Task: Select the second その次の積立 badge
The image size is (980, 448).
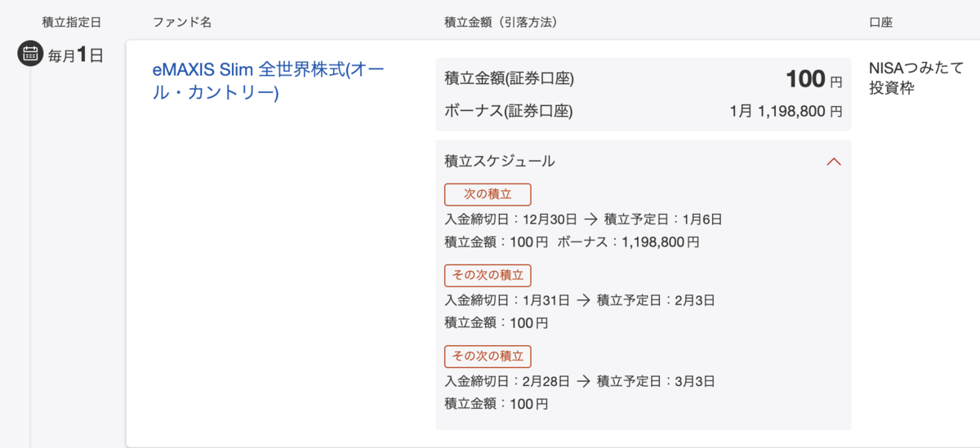Action: [488, 357]
